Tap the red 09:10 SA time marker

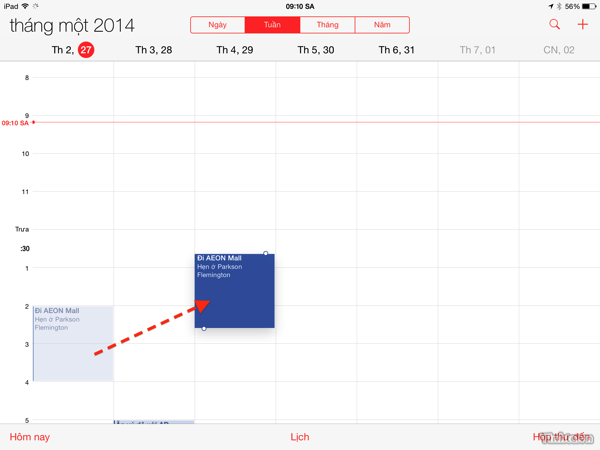(15, 123)
